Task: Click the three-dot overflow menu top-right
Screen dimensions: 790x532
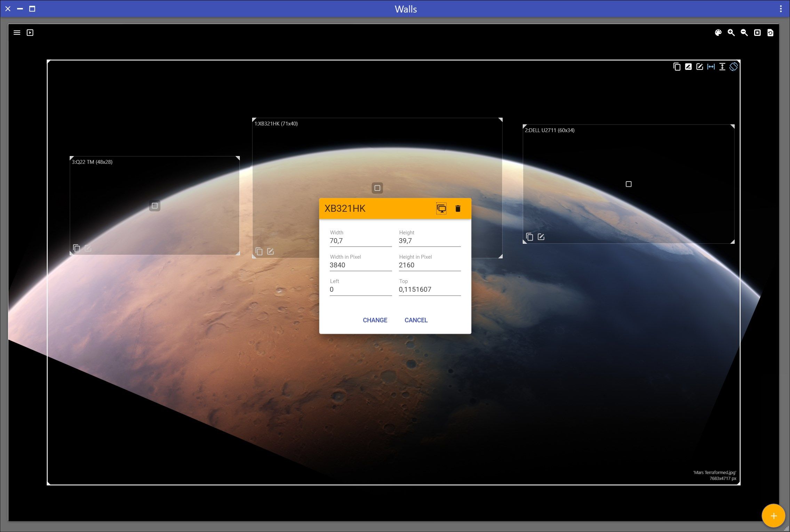Action: pyautogui.click(x=781, y=8)
